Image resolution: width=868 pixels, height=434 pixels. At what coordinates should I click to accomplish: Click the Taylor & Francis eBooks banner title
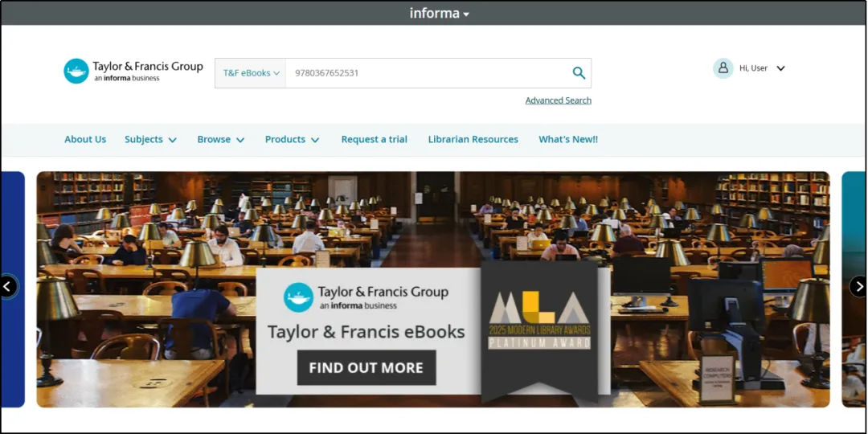point(366,332)
